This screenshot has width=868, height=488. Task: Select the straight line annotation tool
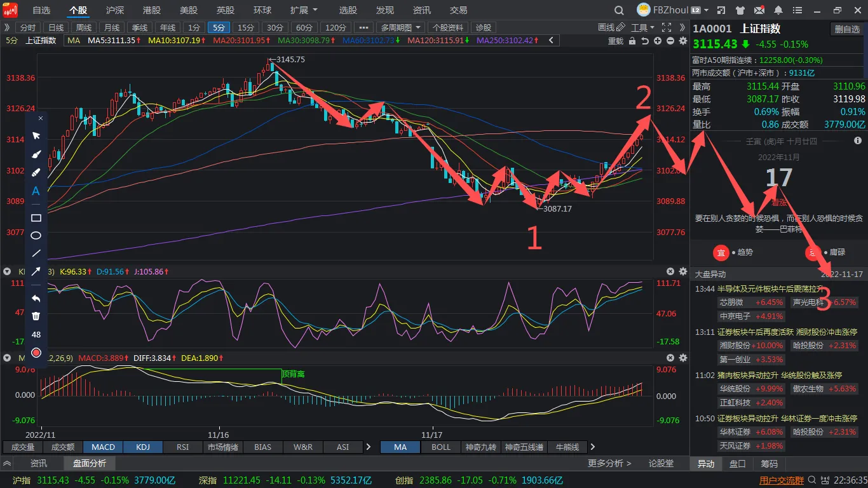[x=36, y=254]
